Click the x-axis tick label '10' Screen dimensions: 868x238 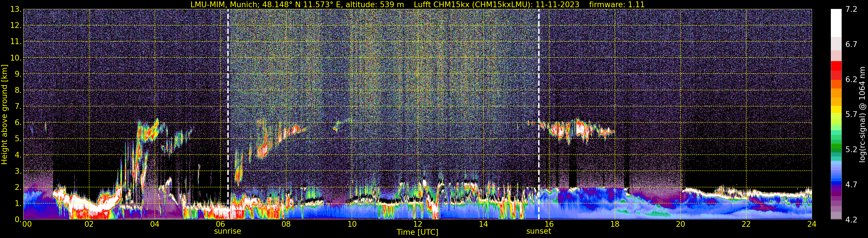pyautogui.click(x=352, y=224)
